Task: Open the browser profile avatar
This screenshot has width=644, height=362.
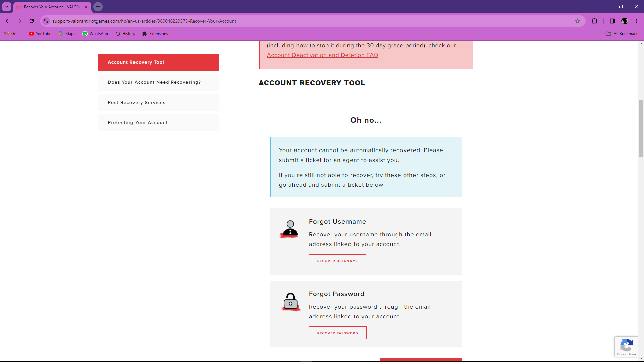Action: click(x=625, y=21)
